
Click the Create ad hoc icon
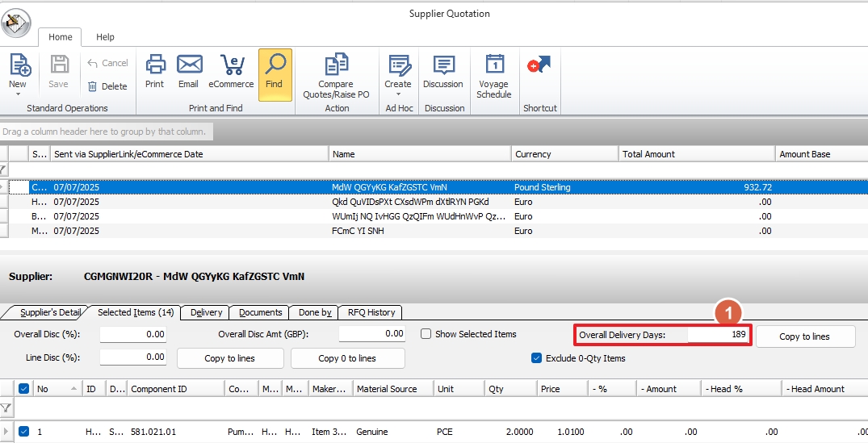(399, 65)
